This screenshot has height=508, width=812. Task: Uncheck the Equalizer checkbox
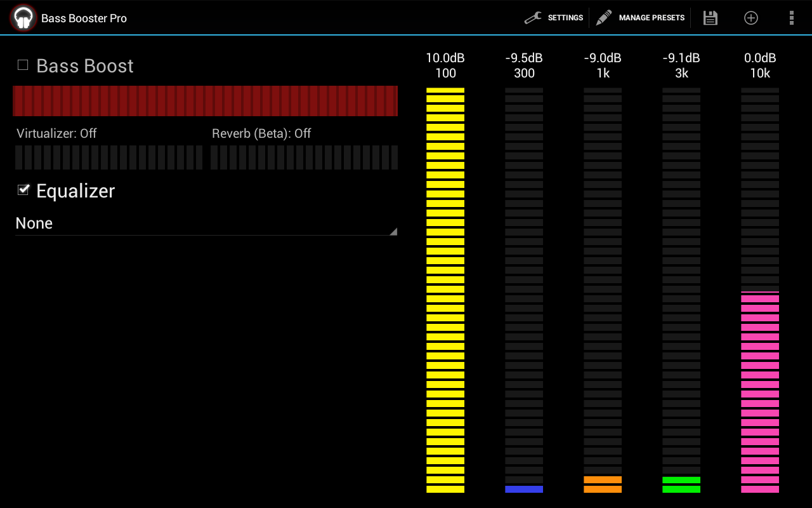coord(23,190)
